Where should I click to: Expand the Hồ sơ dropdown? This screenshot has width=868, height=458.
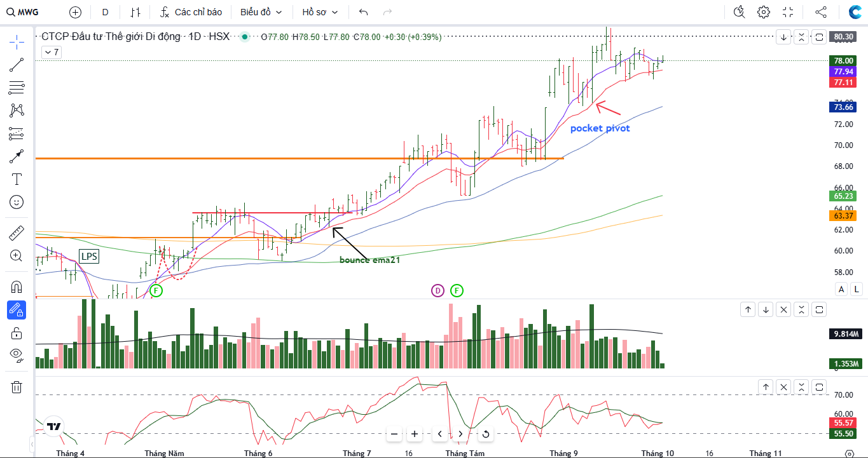click(x=320, y=12)
